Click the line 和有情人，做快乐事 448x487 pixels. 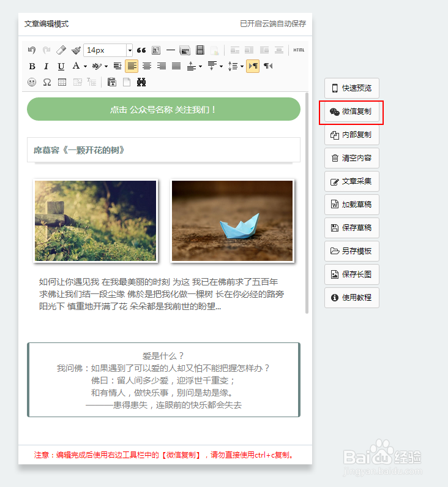162,393
